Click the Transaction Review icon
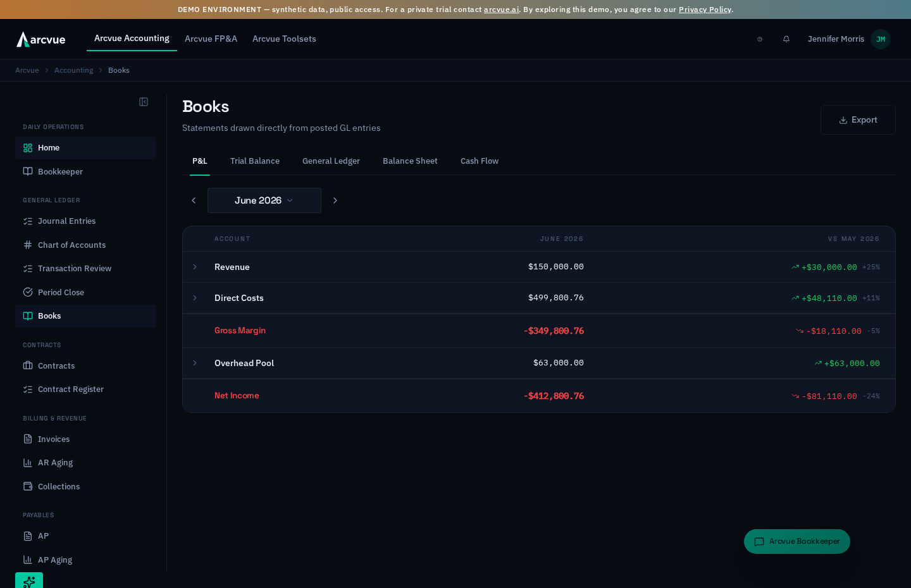 tap(28, 269)
